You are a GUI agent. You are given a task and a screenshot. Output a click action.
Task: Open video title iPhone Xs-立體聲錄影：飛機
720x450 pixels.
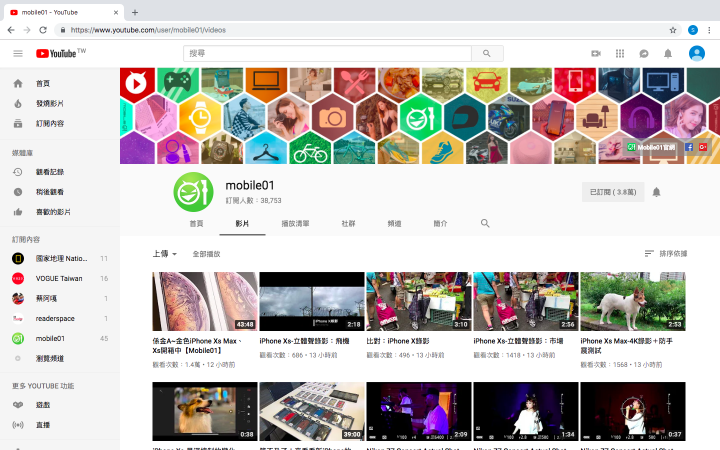point(304,341)
